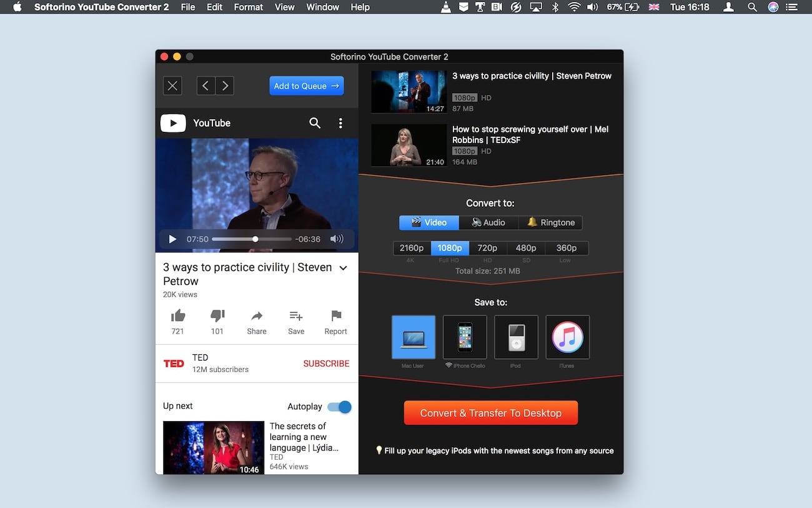
Task: Select Mac User laptop as destination
Action: (413, 337)
